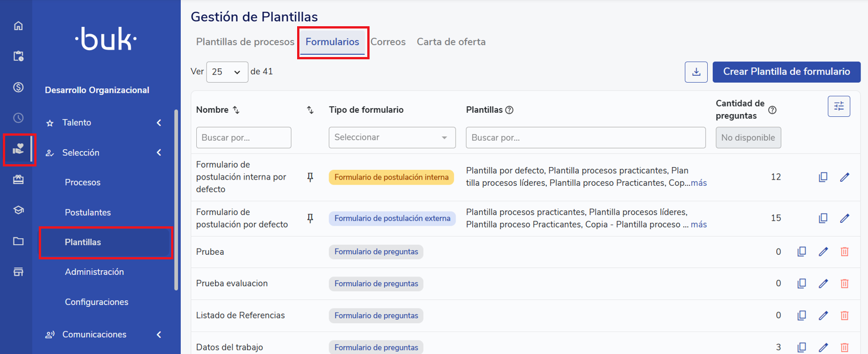868x354 pixels.
Task: Click the graduation cap training icon
Action: coord(18,210)
